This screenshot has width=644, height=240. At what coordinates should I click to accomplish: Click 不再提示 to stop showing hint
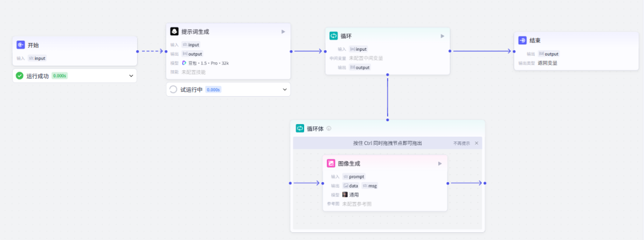click(462, 143)
